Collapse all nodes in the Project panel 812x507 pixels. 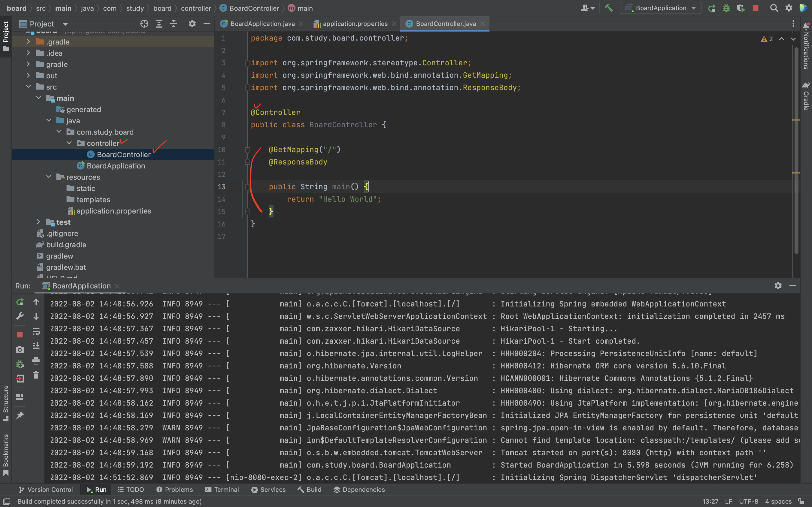coord(173,24)
